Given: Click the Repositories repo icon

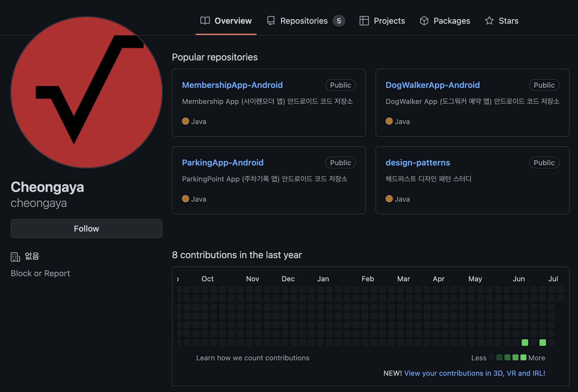Looking at the screenshot, I should tap(271, 21).
